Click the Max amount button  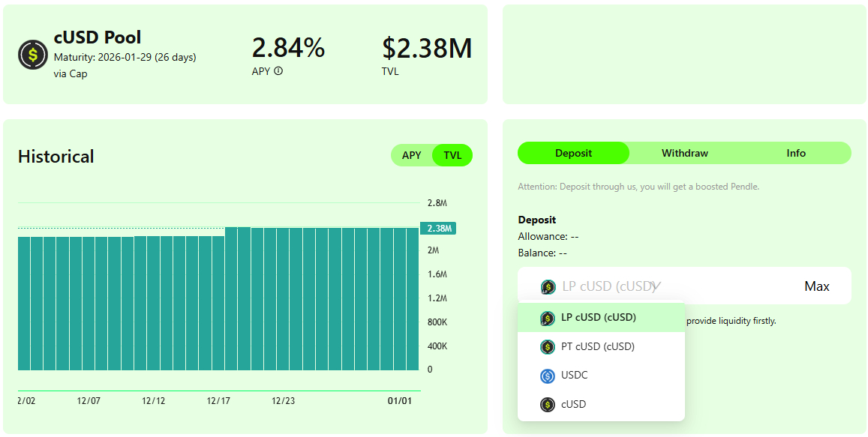[x=817, y=286]
